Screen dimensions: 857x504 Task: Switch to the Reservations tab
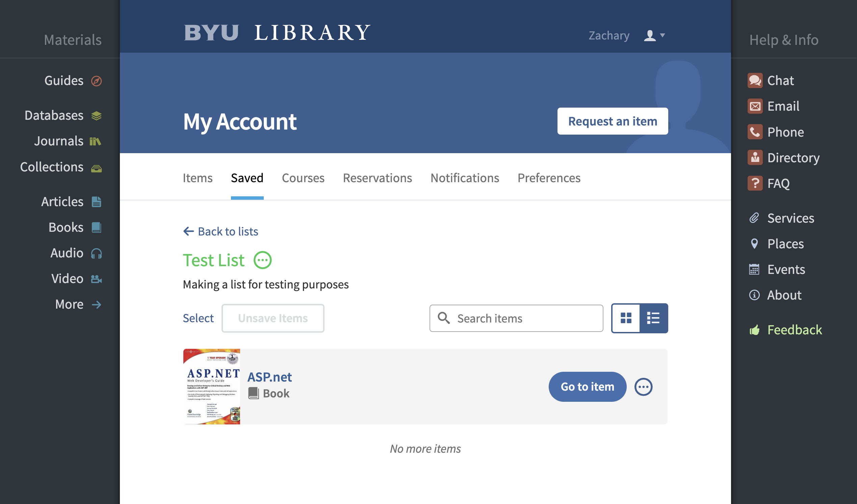point(377,178)
